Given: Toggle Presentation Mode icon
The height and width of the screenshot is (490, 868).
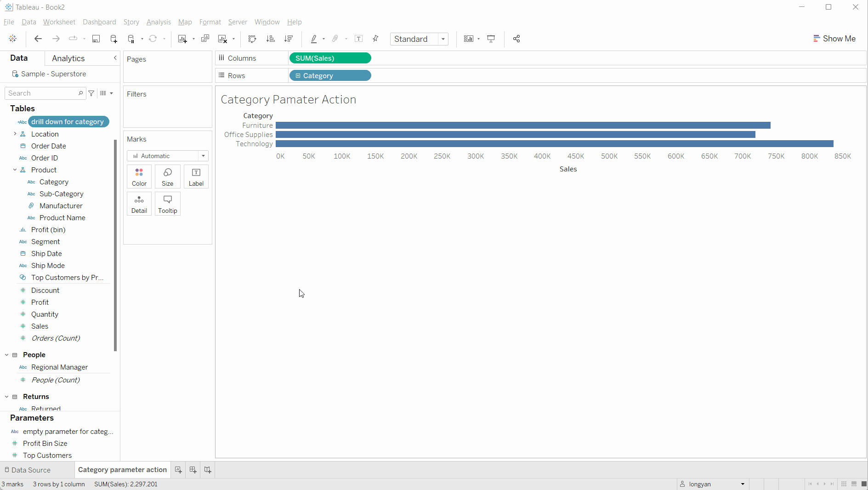Looking at the screenshot, I should [491, 39].
